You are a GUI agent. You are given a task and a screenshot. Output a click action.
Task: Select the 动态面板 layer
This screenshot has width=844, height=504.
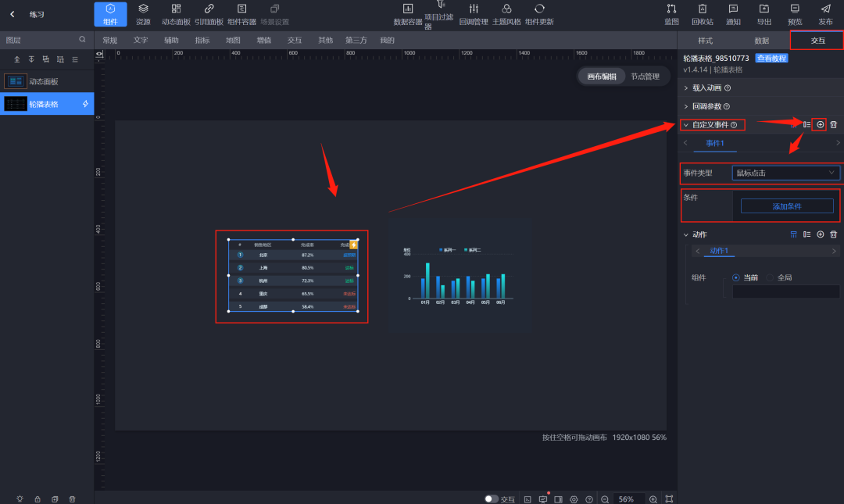(47, 81)
